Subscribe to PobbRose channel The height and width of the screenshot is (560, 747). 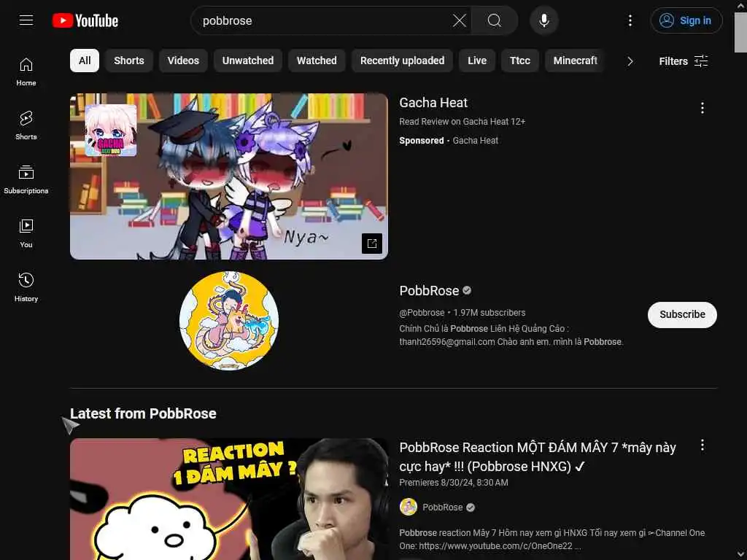coord(682,315)
